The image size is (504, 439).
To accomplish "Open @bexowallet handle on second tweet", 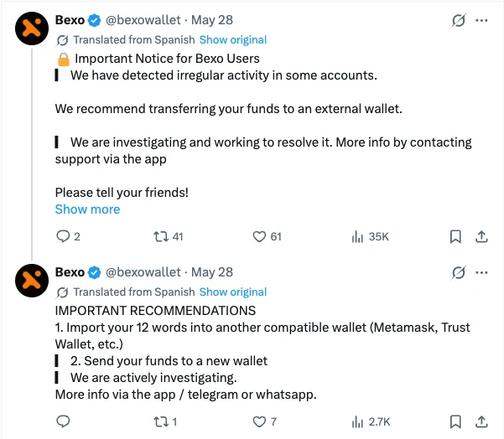I will click(143, 272).
